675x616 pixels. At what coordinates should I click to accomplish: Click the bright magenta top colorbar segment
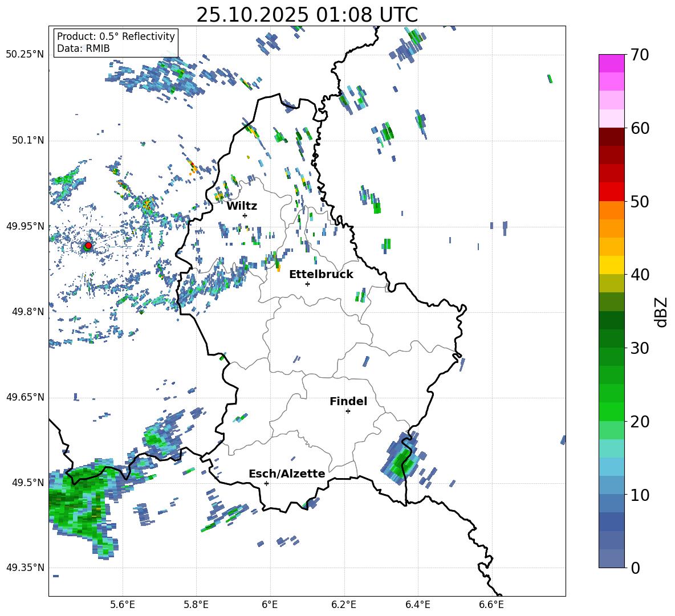[611, 63]
